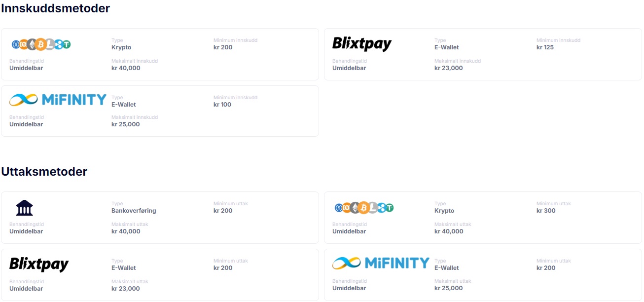The height and width of the screenshot is (302, 644).
Task: Click the Bitcoin icon in the deposit Krypto card
Action: coord(41,44)
